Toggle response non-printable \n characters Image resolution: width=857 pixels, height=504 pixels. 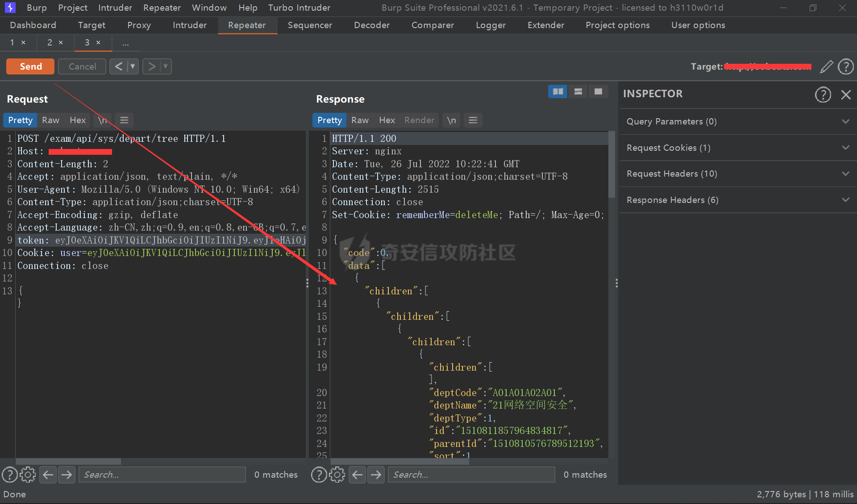point(451,120)
